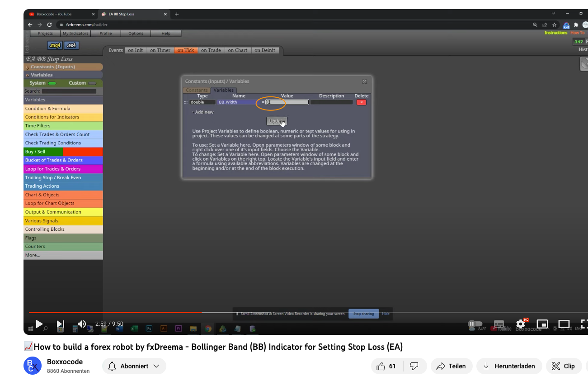Open the tab search chevron
588x381 pixels.
point(554,14)
